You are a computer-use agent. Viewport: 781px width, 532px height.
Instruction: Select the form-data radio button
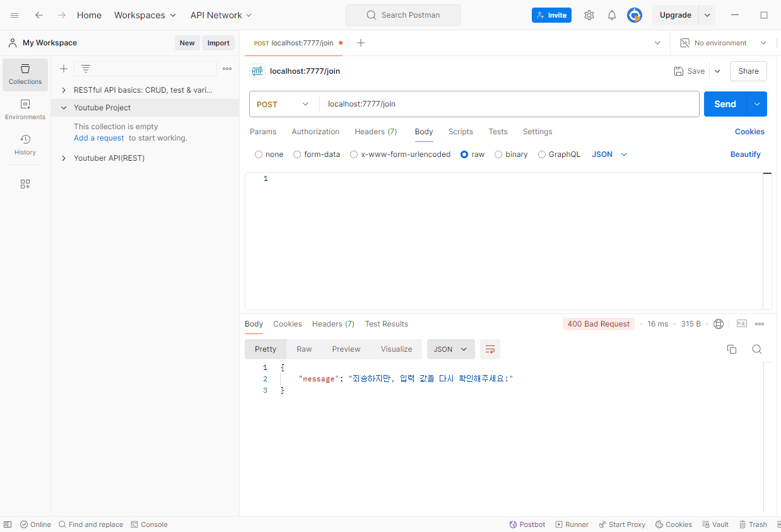pyautogui.click(x=297, y=154)
